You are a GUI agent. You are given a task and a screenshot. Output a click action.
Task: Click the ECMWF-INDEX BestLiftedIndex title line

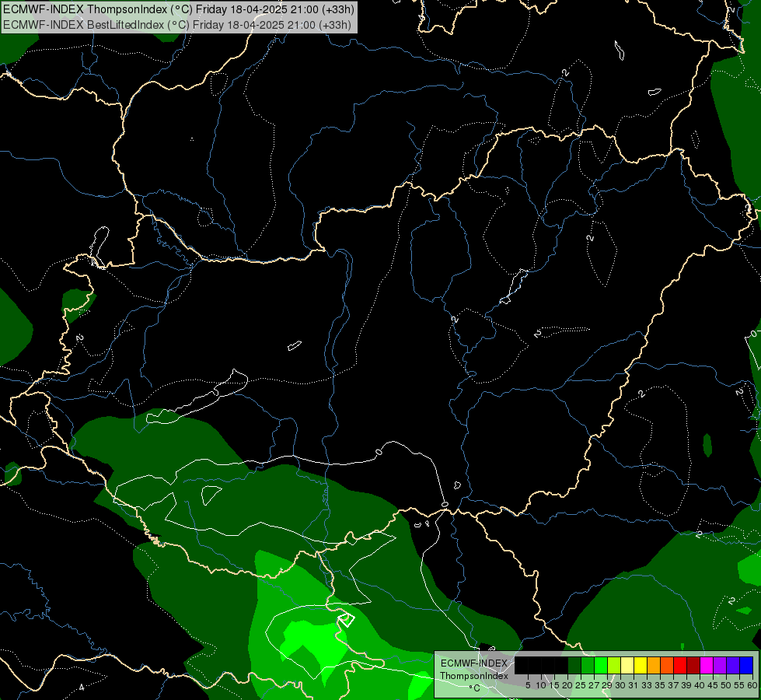177,25
